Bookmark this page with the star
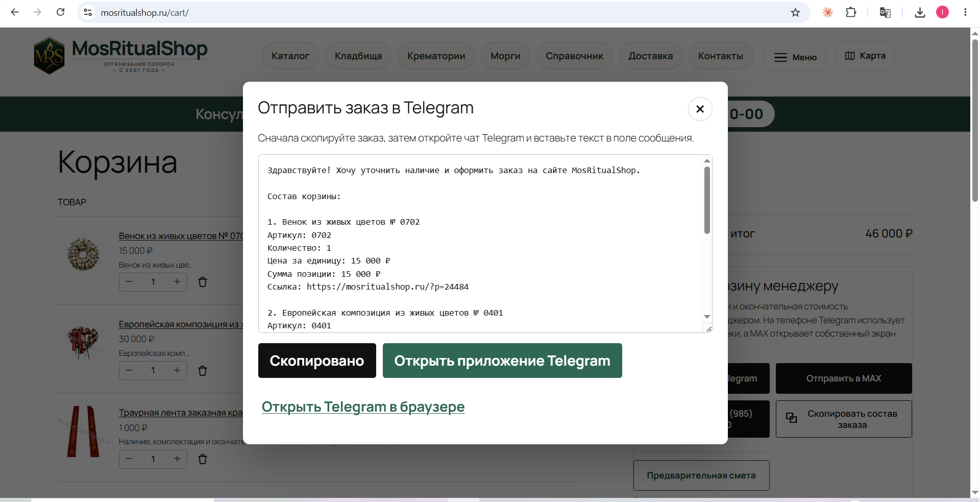The height and width of the screenshot is (502, 980). click(x=795, y=12)
